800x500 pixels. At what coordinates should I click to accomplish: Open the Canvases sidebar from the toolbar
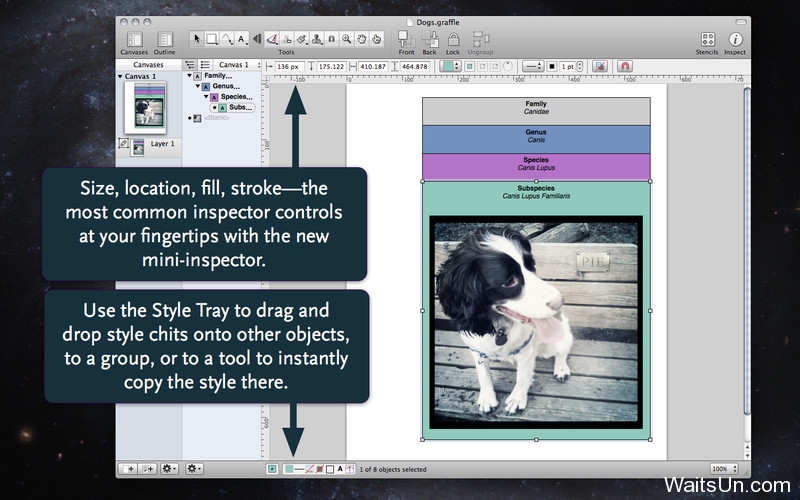tap(133, 38)
